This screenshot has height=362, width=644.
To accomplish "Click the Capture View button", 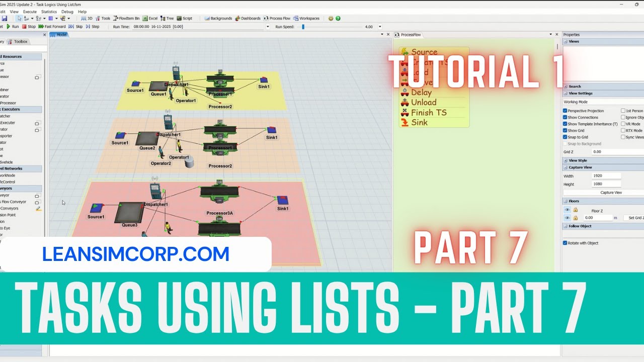I will point(603,193).
